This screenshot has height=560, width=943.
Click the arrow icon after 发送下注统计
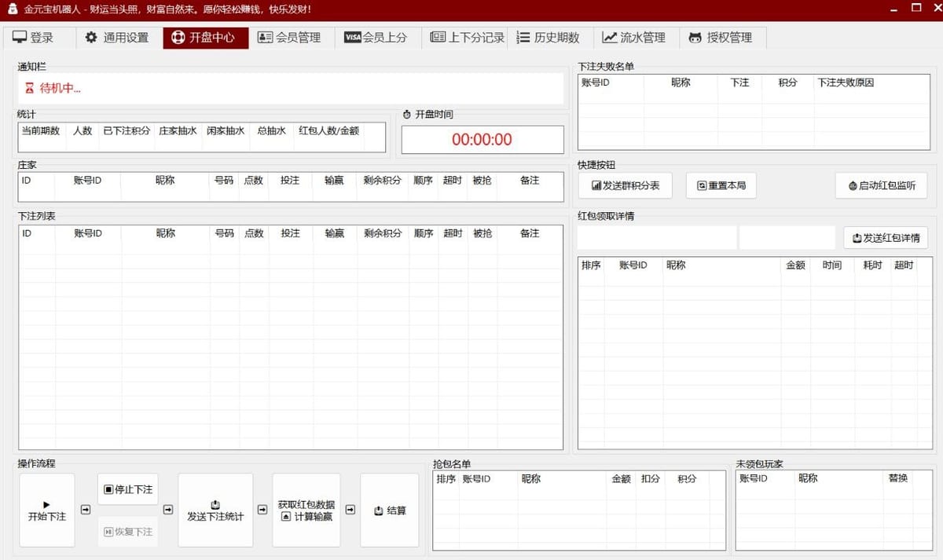tap(262, 510)
